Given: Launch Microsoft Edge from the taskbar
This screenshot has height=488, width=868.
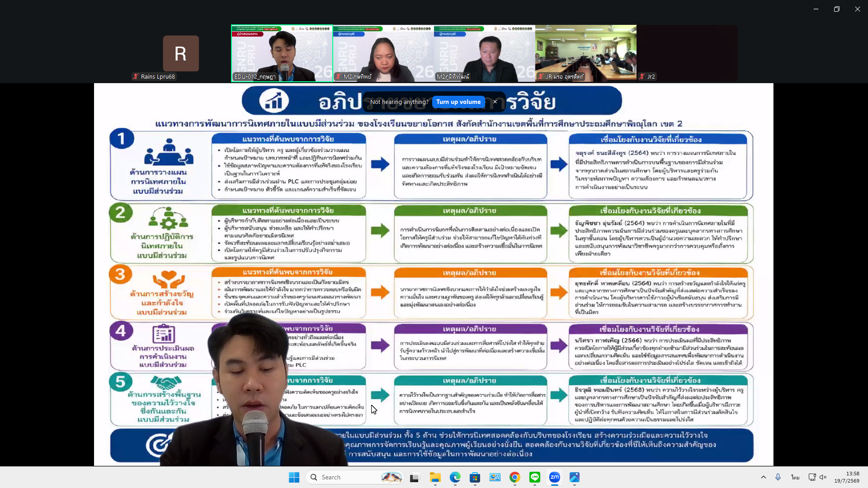Looking at the screenshot, I should point(455,477).
